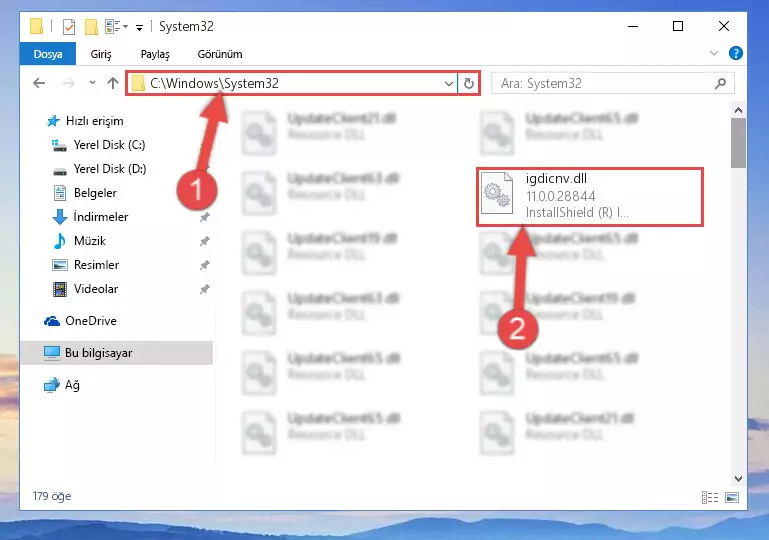The height and width of the screenshot is (540, 769).
Task: Close the System32 window
Action: coord(723,26)
